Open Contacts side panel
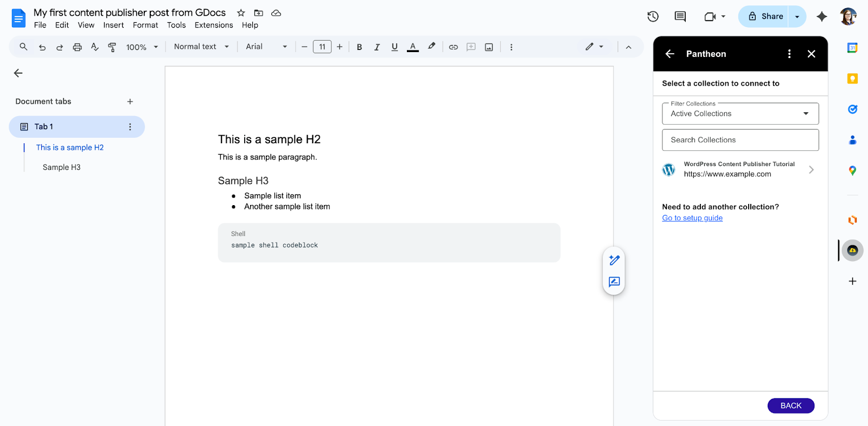868x426 pixels. tap(852, 140)
